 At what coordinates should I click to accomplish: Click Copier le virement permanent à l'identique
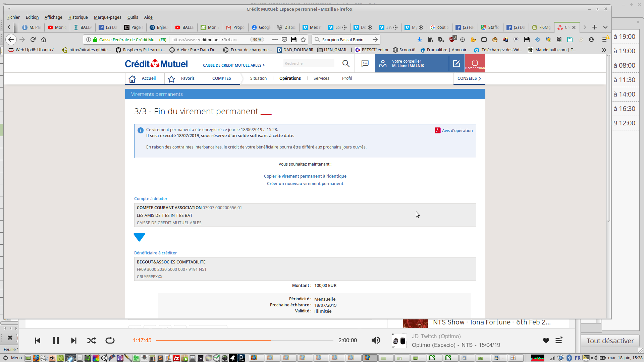(305, 176)
